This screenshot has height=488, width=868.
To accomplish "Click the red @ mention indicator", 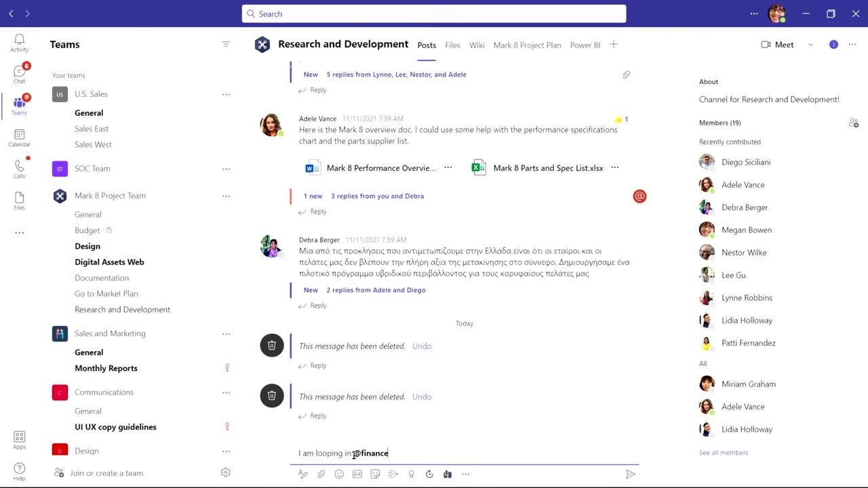I will [x=639, y=197].
